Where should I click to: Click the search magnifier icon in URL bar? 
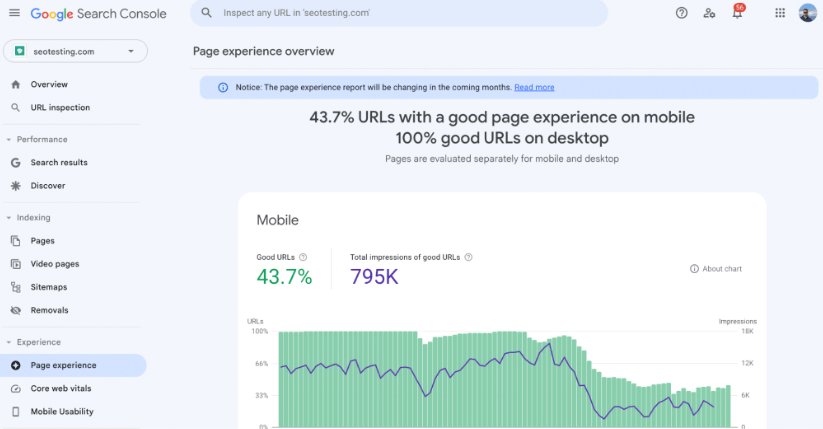point(207,13)
